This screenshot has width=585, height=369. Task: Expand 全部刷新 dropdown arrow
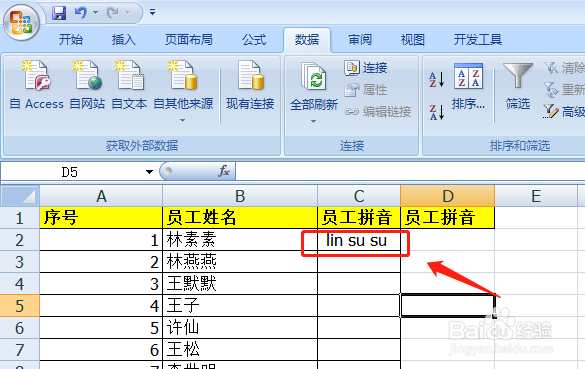click(x=313, y=121)
